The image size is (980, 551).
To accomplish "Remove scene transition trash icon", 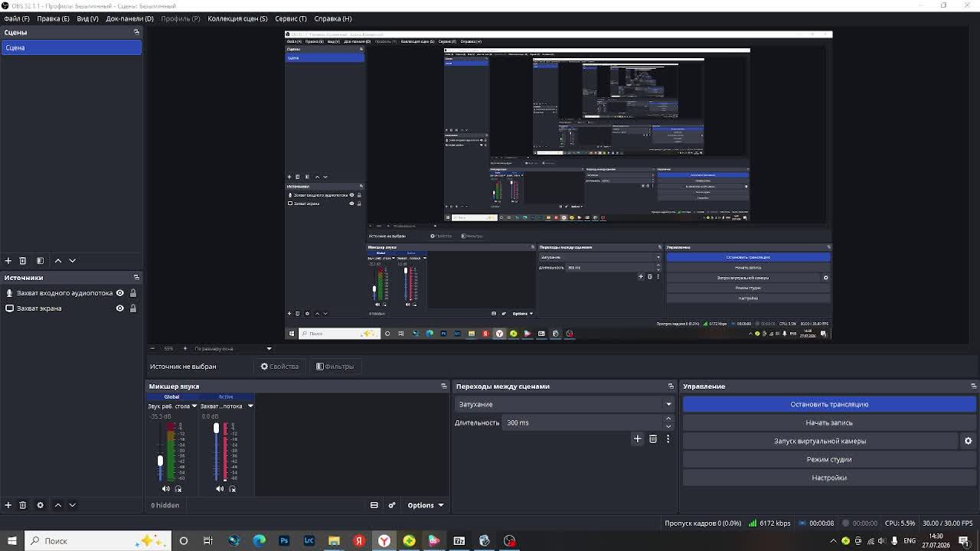I will tap(653, 439).
